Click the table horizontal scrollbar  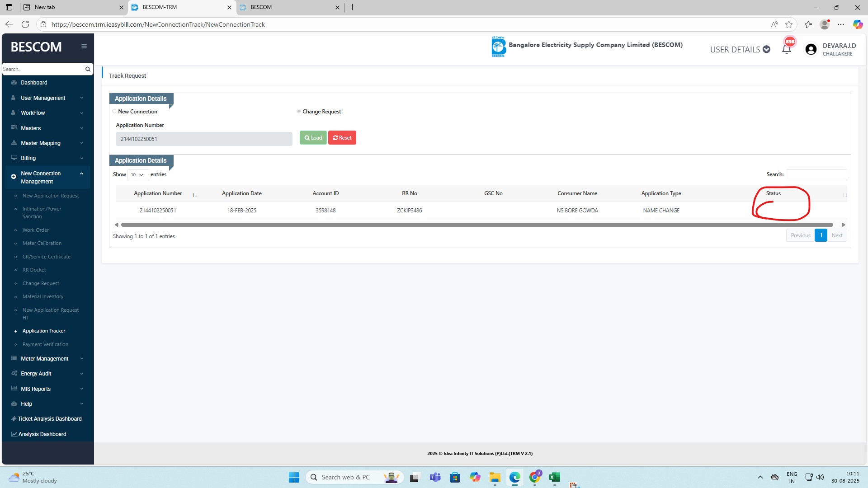point(477,225)
